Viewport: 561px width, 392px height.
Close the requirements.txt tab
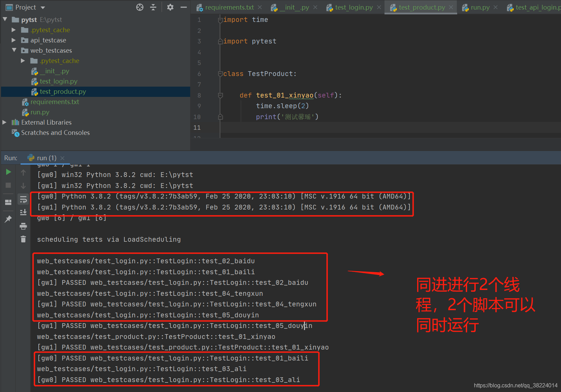coord(260,7)
